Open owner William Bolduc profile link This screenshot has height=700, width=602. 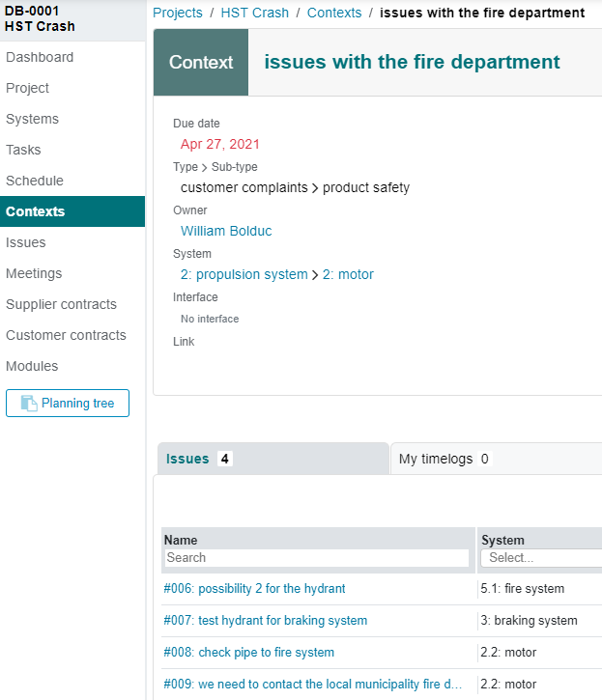pyautogui.click(x=226, y=231)
